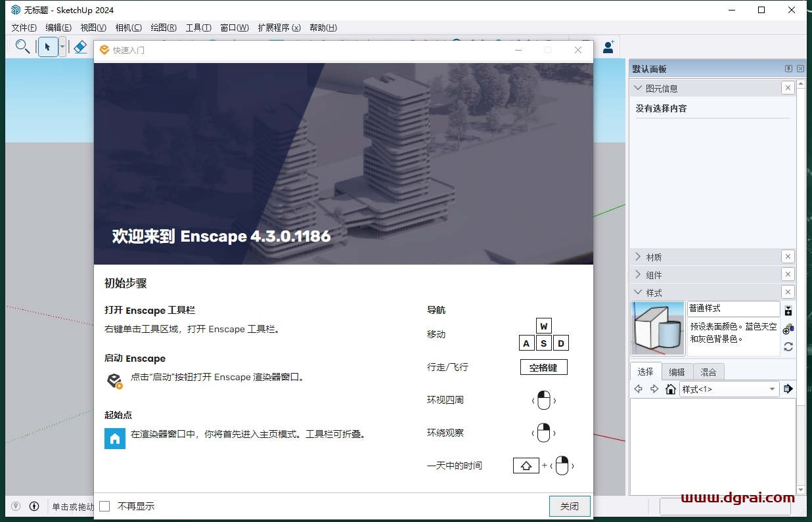The width and height of the screenshot is (812, 522).
Task: Click the home icon in styles browser
Action: tap(671, 389)
